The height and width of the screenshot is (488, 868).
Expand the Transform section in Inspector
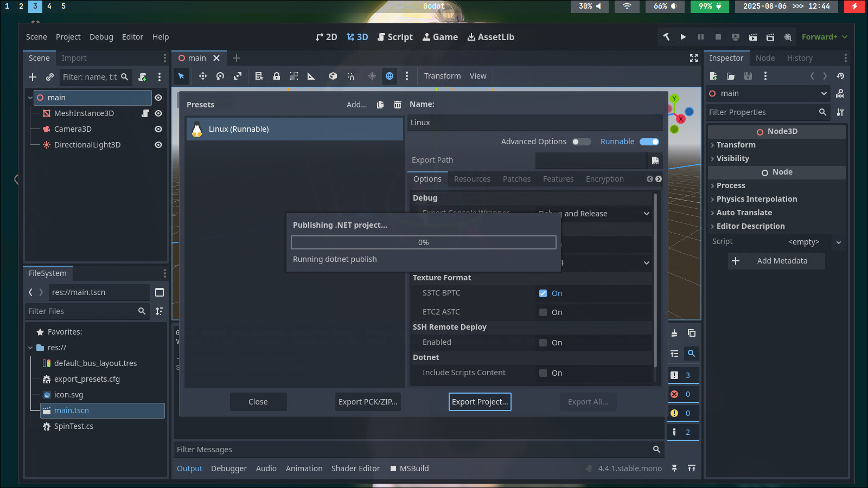tap(736, 145)
